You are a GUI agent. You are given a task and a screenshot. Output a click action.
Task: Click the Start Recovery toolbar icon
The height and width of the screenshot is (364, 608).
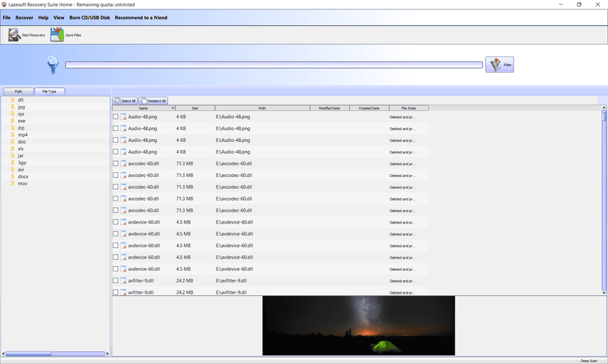(14, 35)
